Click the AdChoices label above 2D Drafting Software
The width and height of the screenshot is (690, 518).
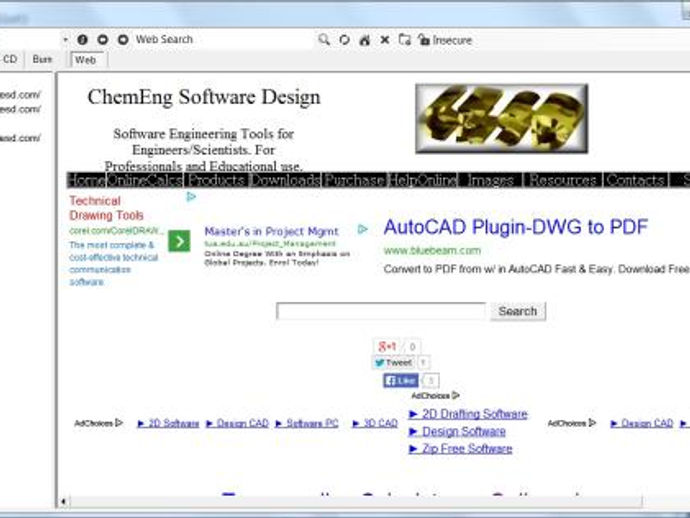click(435, 396)
